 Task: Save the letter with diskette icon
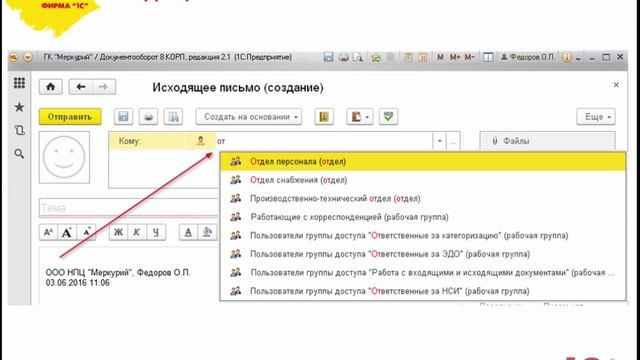123,117
